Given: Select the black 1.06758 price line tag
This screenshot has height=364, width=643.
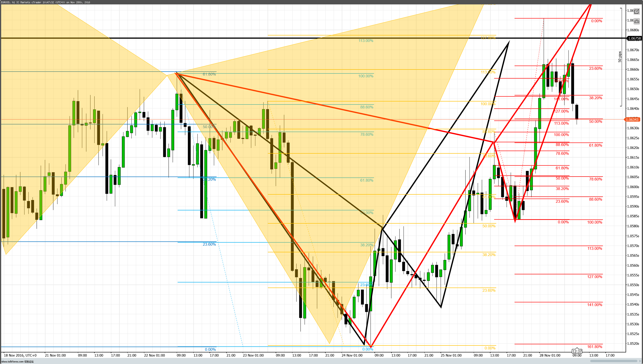Looking at the screenshot, I should point(634,38).
